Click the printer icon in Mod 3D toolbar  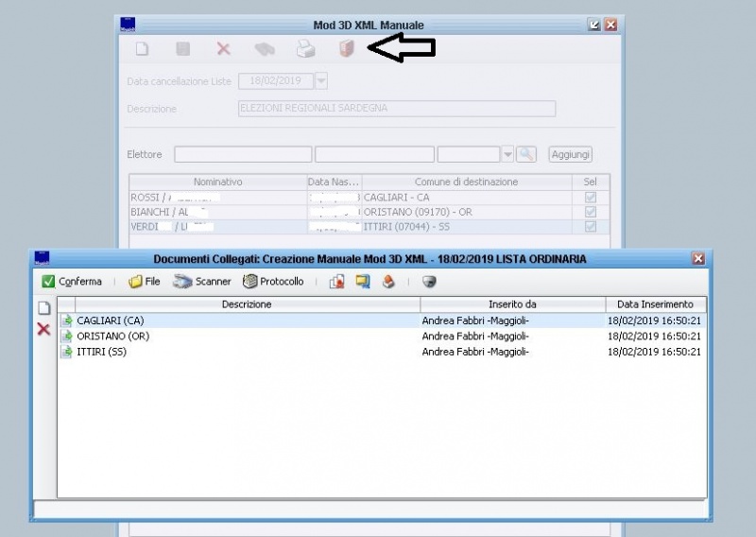[x=305, y=49]
